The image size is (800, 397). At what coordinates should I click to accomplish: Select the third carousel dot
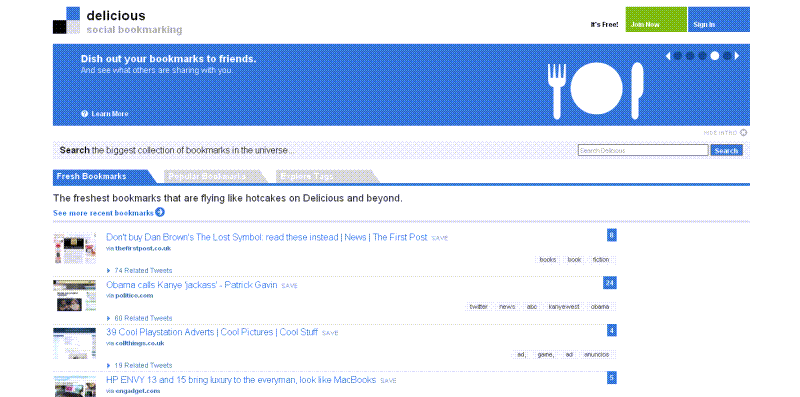tap(702, 56)
